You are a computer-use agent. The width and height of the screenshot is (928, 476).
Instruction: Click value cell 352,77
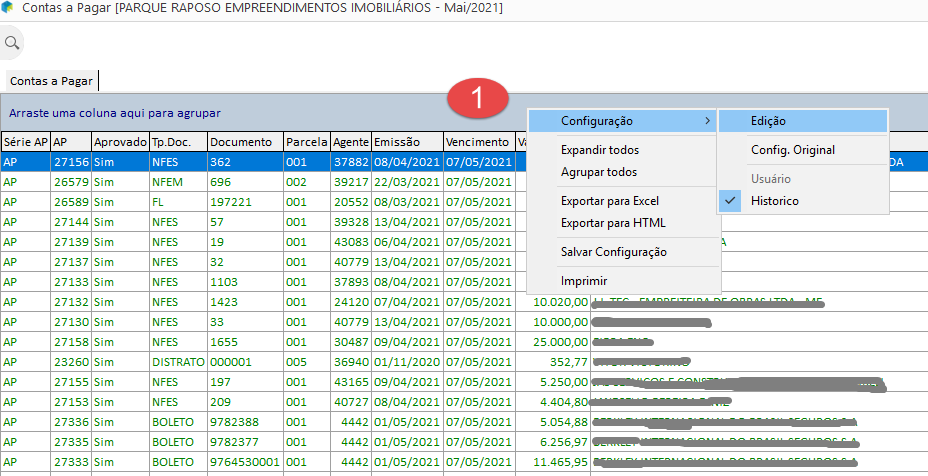pos(553,362)
